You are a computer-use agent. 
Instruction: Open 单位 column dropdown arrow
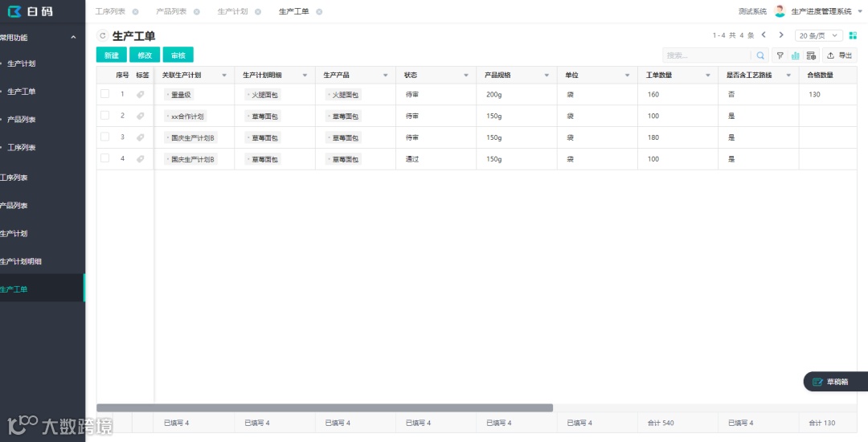pyautogui.click(x=627, y=76)
